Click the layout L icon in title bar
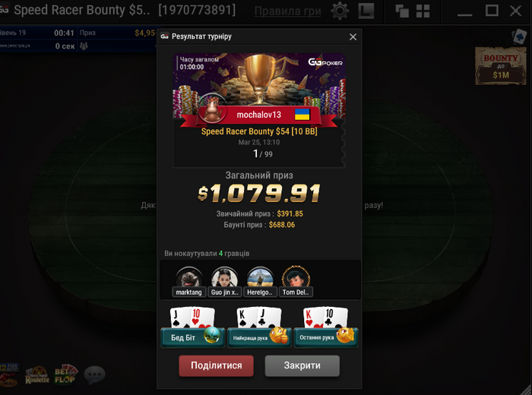This screenshot has width=532, height=395. pyautogui.click(x=366, y=11)
